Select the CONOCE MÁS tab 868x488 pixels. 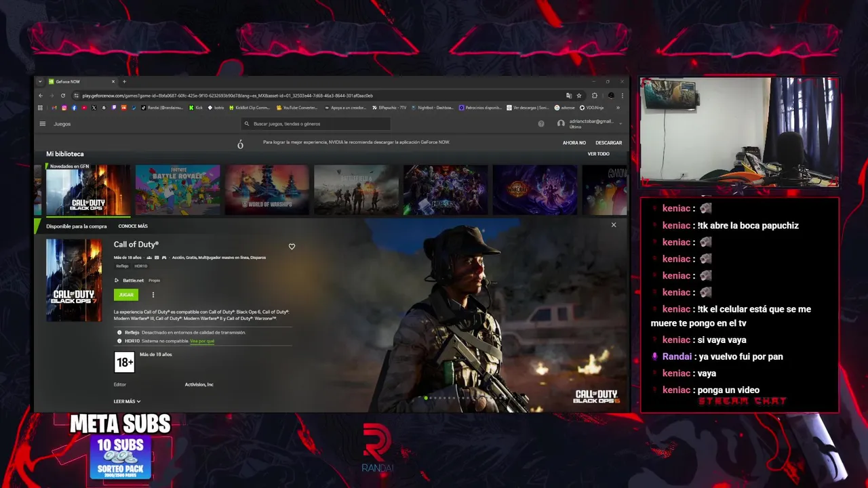coord(133,226)
